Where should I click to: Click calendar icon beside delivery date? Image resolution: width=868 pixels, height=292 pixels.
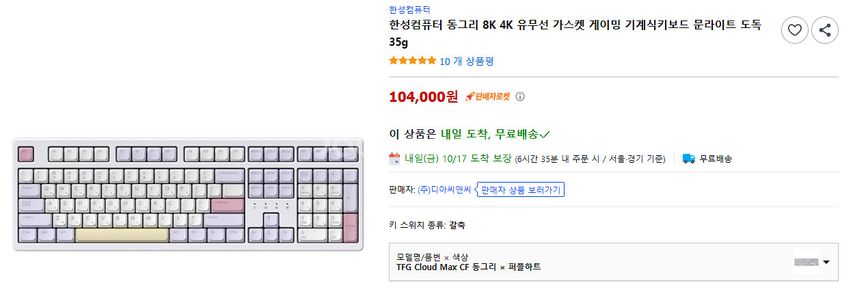394,159
